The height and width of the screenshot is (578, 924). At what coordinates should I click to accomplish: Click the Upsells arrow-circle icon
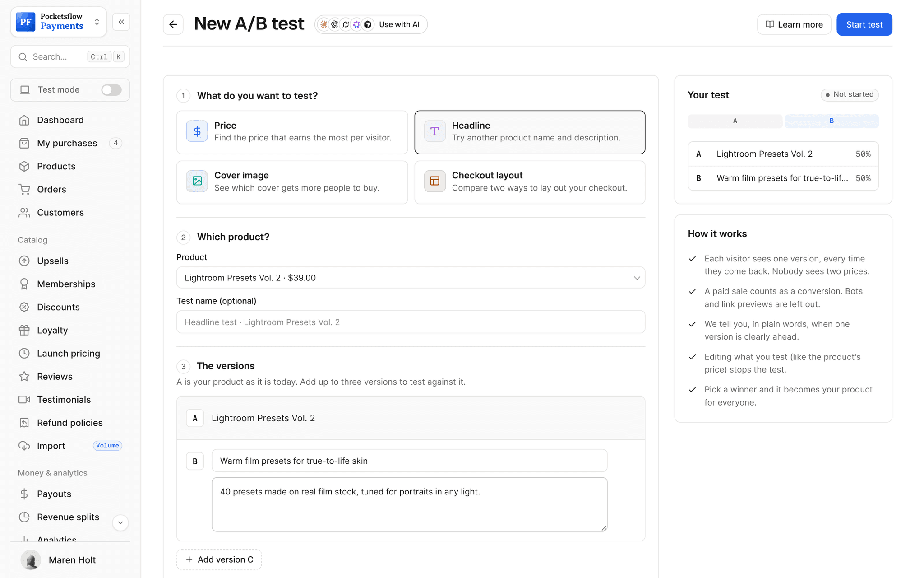[x=24, y=261]
